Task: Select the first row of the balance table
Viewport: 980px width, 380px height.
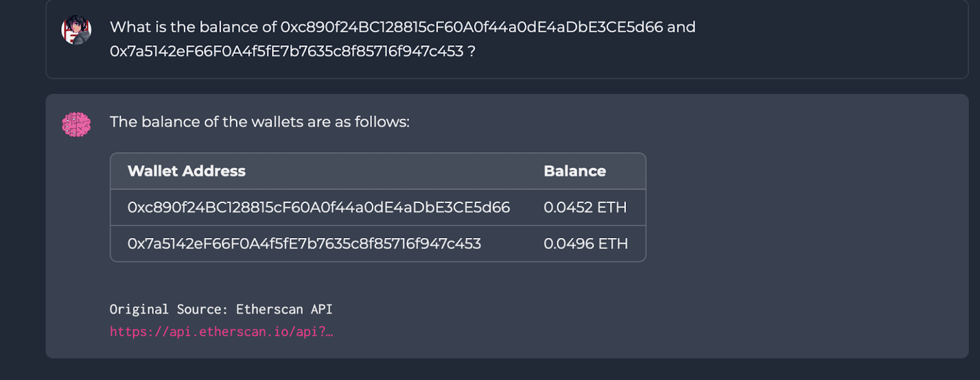Action: pos(377,207)
